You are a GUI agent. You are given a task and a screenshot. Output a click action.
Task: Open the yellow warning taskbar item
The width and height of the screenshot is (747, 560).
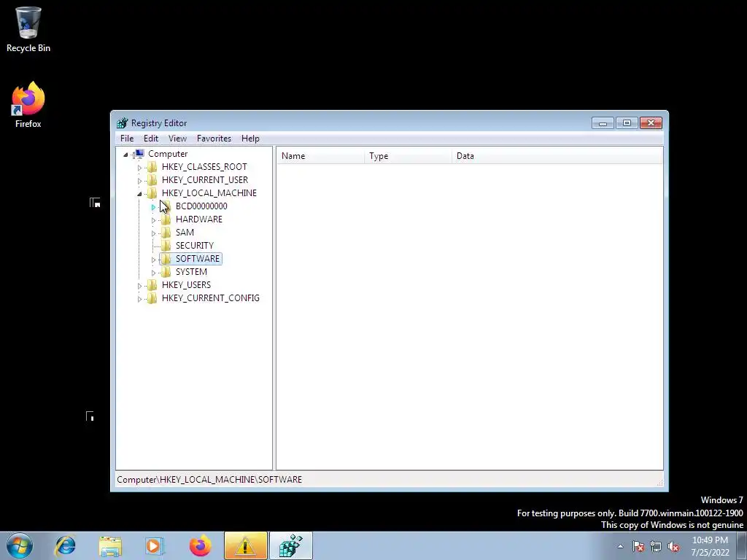coord(245,545)
